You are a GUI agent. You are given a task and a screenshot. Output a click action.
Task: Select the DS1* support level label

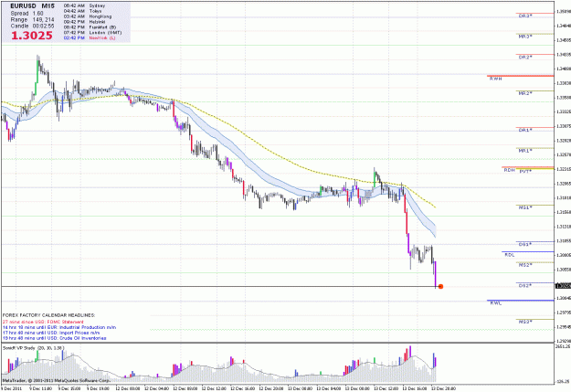click(x=525, y=245)
